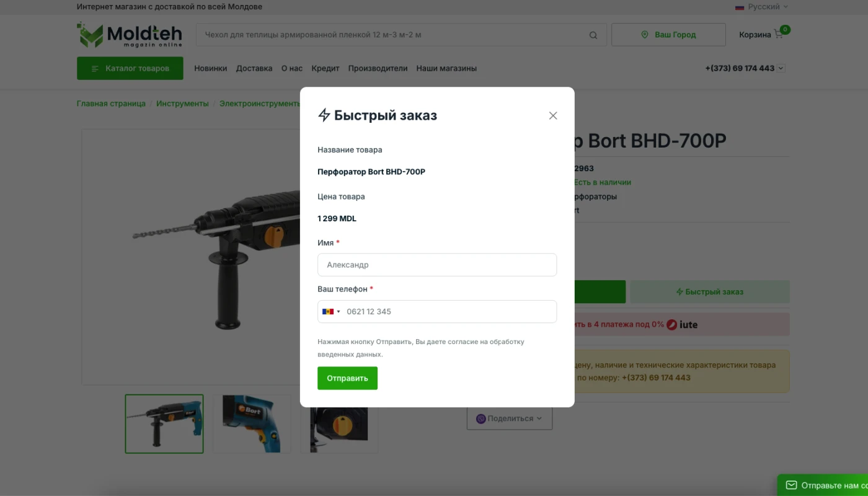Focus the phone number input field
The image size is (868, 496).
pyautogui.click(x=437, y=311)
